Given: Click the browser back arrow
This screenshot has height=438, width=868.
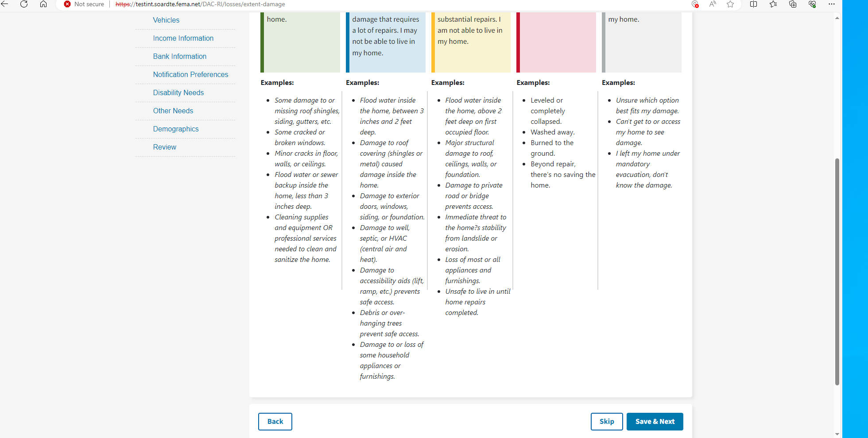Looking at the screenshot, I should point(5,4).
